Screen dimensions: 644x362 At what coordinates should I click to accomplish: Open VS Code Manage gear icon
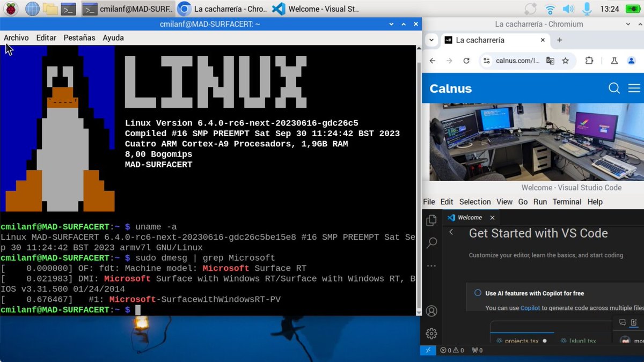(x=431, y=334)
